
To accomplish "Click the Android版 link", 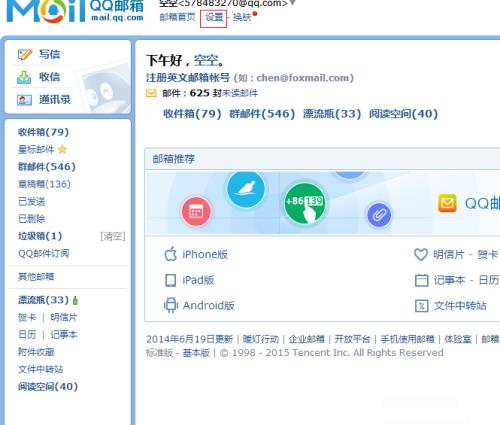I will click(209, 305).
